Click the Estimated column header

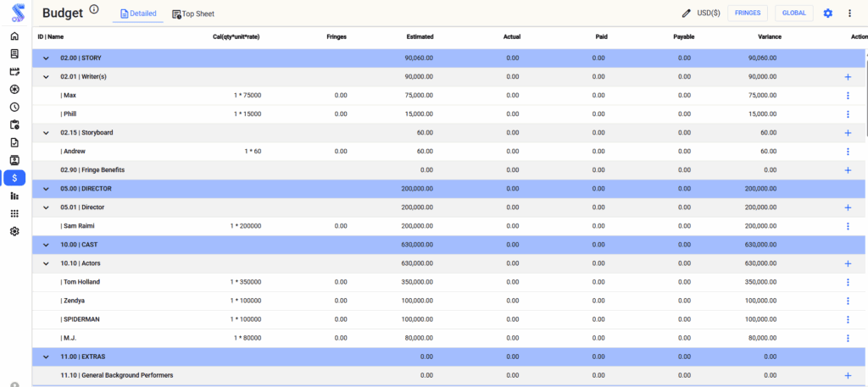(420, 37)
